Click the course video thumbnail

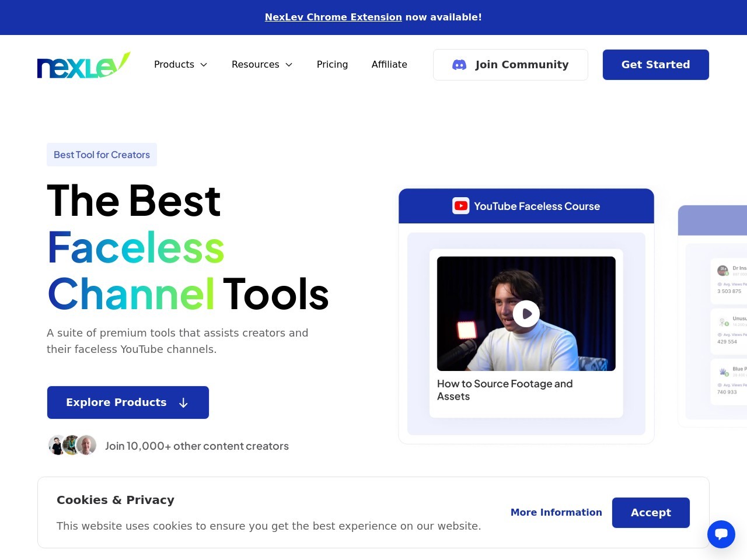point(526,314)
